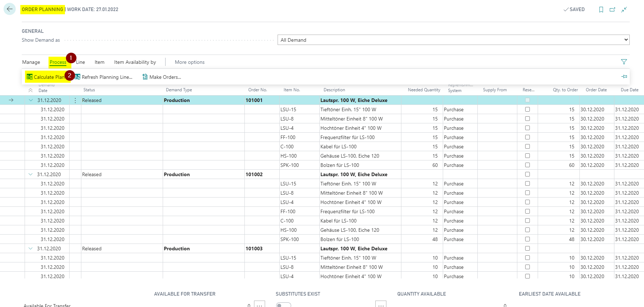Pin the action bar with pin icon
The width and height of the screenshot is (644, 307).
click(624, 77)
